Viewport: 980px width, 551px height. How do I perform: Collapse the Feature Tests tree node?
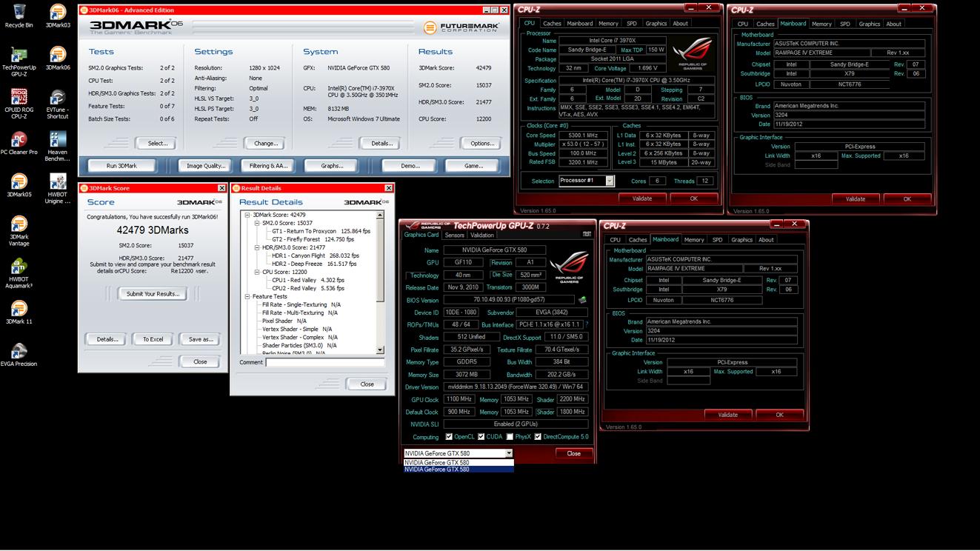(248, 296)
